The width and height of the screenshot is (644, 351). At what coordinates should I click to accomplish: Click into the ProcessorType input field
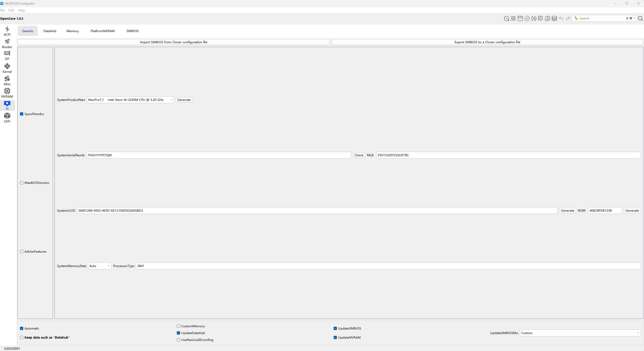[388, 266]
